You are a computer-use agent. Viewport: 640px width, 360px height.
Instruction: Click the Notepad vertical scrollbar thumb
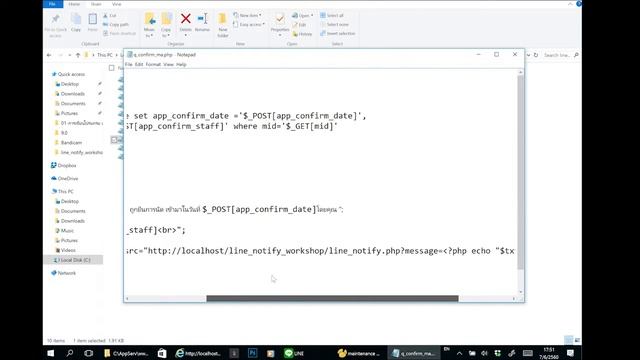coord(520,172)
